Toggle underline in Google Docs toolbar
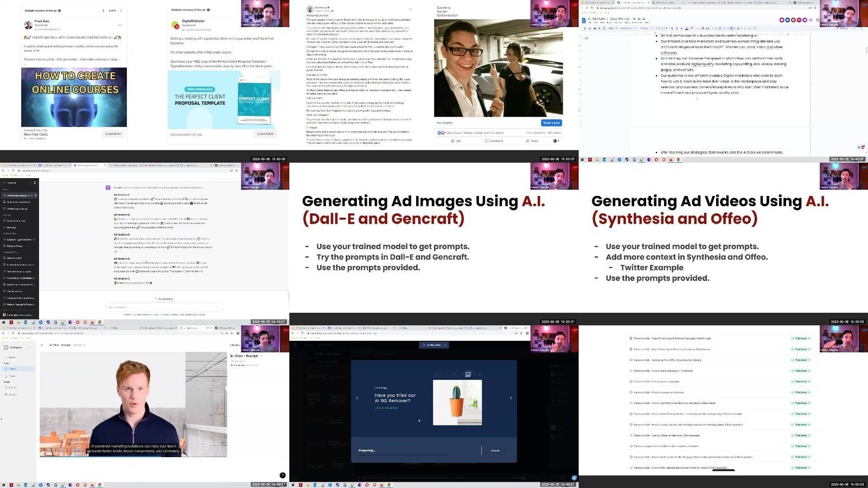The width and height of the screenshot is (868, 488). (682, 28)
